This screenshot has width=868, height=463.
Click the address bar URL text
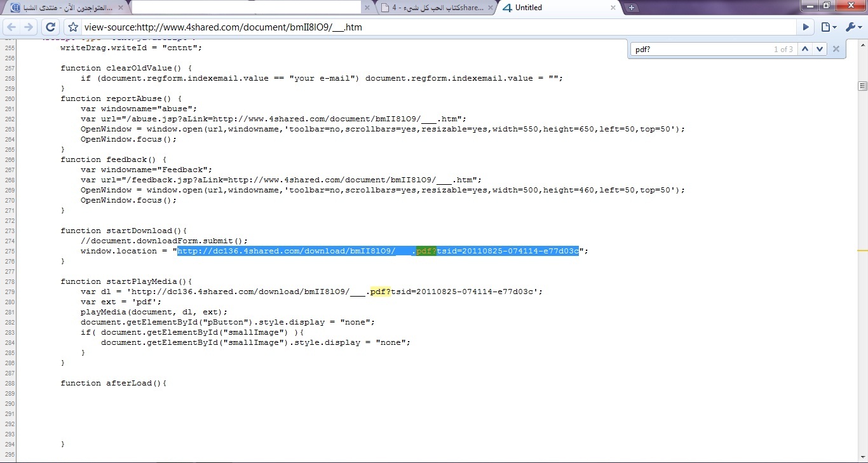click(222, 27)
